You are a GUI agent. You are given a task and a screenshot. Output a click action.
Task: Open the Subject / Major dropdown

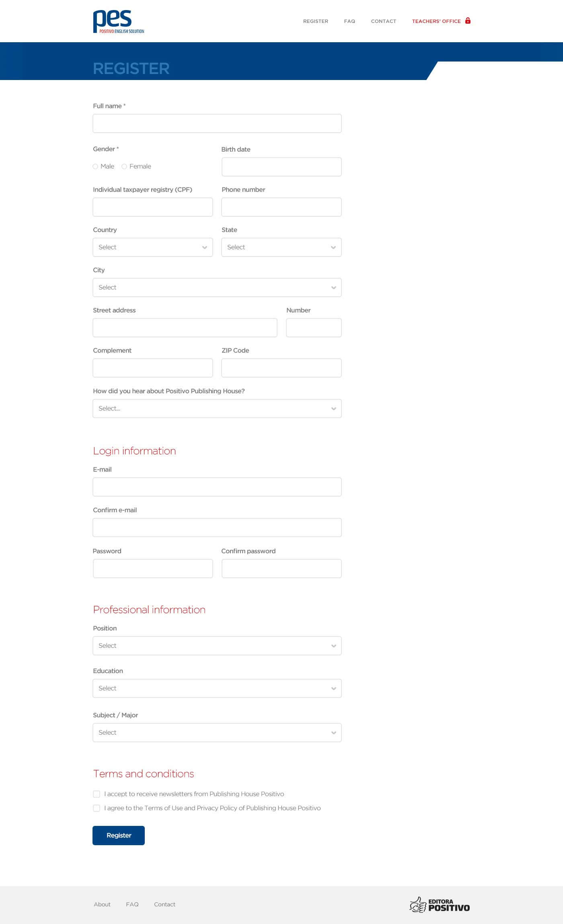pyautogui.click(x=217, y=733)
